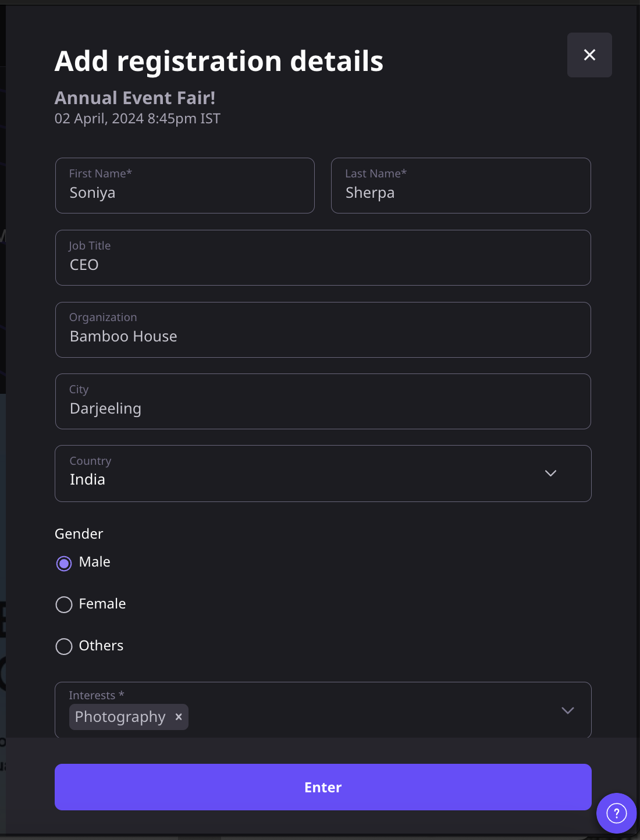
Task: Click the Organization field Bamboo House
Action: [323, 330]
